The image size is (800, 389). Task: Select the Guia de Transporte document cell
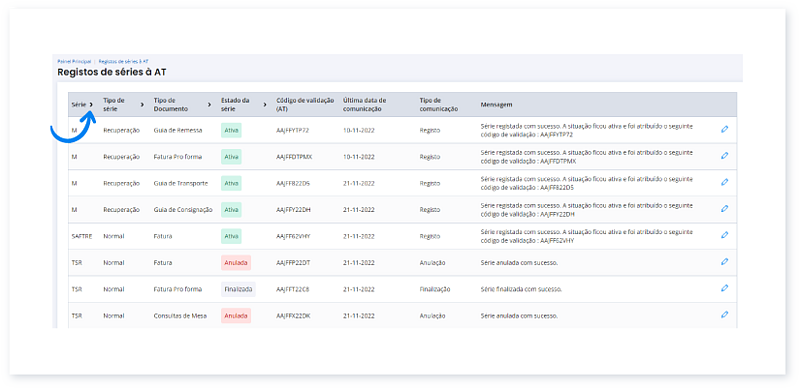(181, 183)
